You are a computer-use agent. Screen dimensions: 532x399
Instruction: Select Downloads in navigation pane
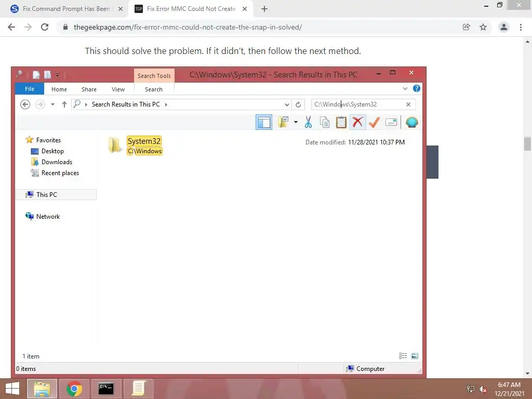[x=57, y=162]
